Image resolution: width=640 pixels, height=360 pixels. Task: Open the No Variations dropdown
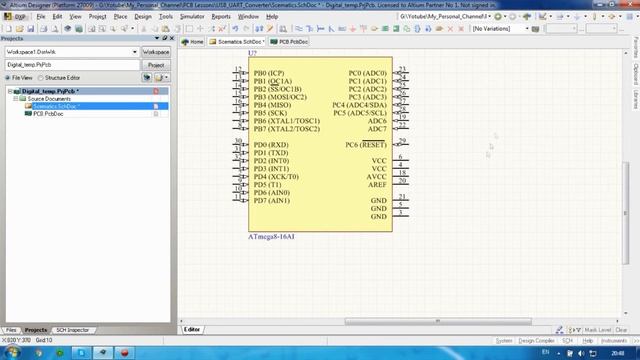coord(527,29)
